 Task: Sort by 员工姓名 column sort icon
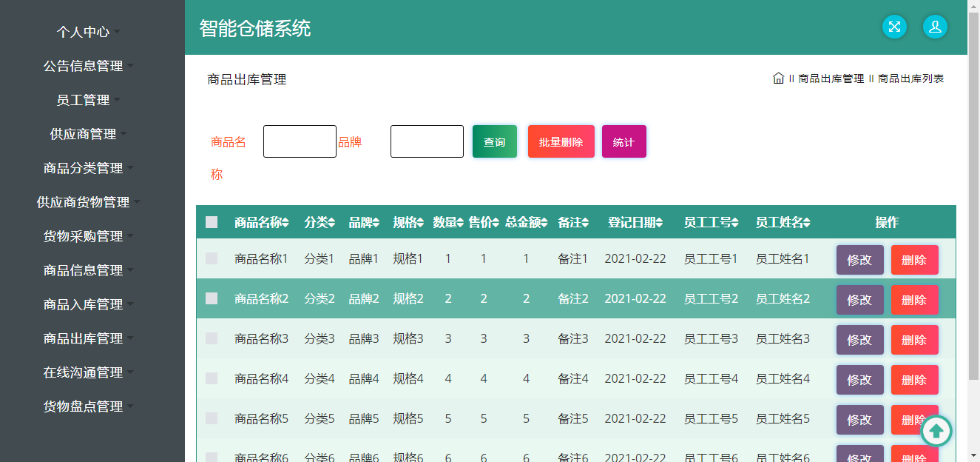(807, 223)
